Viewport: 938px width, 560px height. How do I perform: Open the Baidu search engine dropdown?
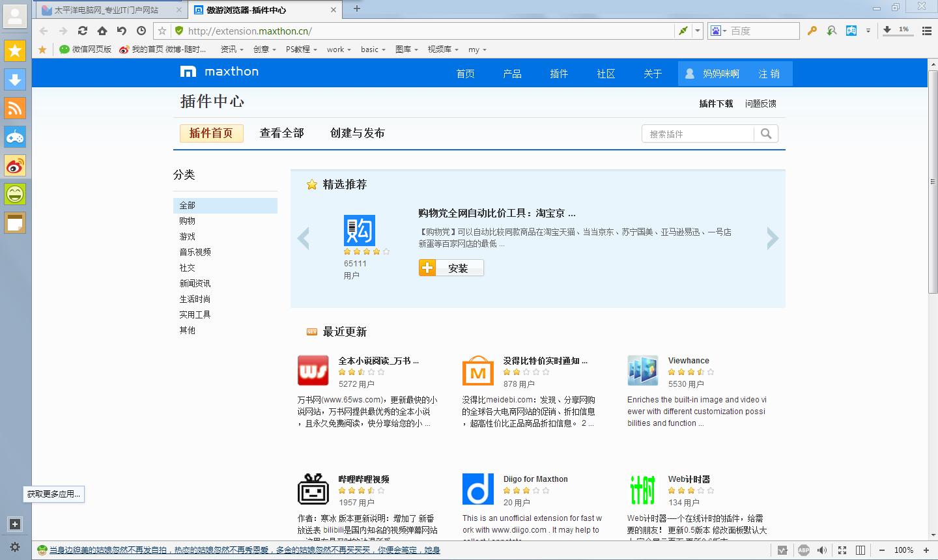[x=718, y=31]
